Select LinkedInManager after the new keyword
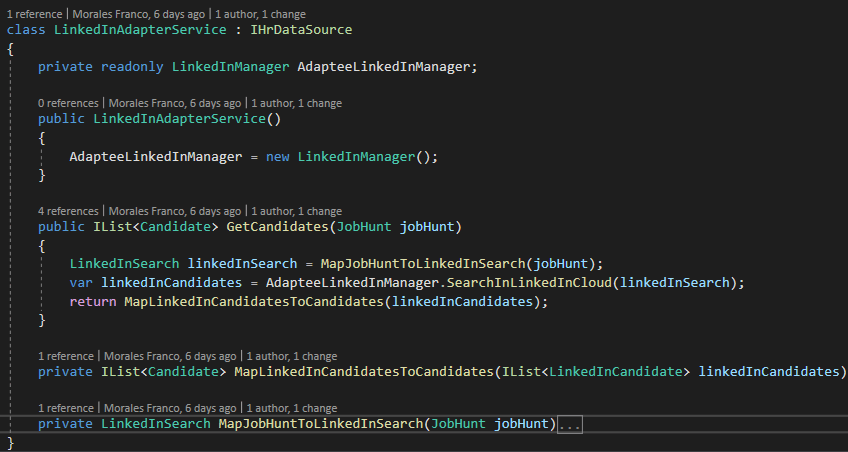The height and width of the screenshot is (452, 848). [x=356, y=157]
